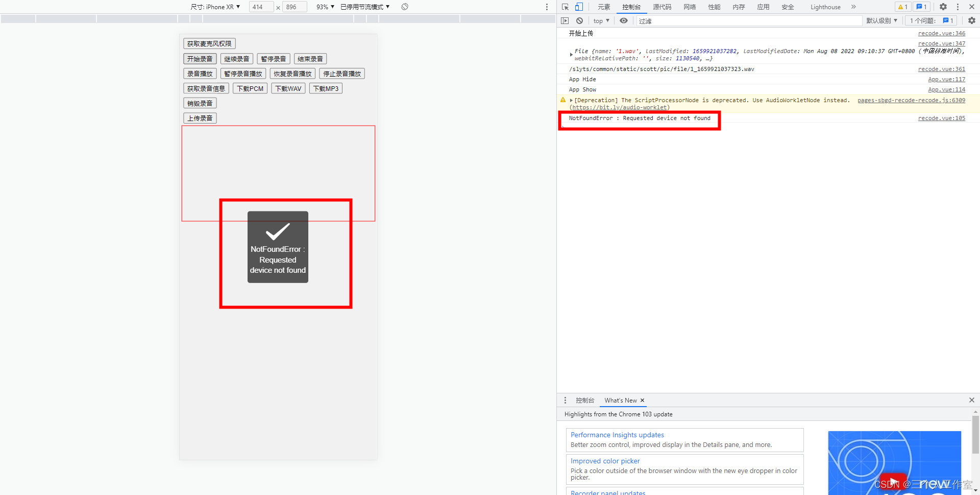The width and height of the screenshot is (980, 495).
Task: Close the What's New drawer tab
Action: tap(642, 400)
